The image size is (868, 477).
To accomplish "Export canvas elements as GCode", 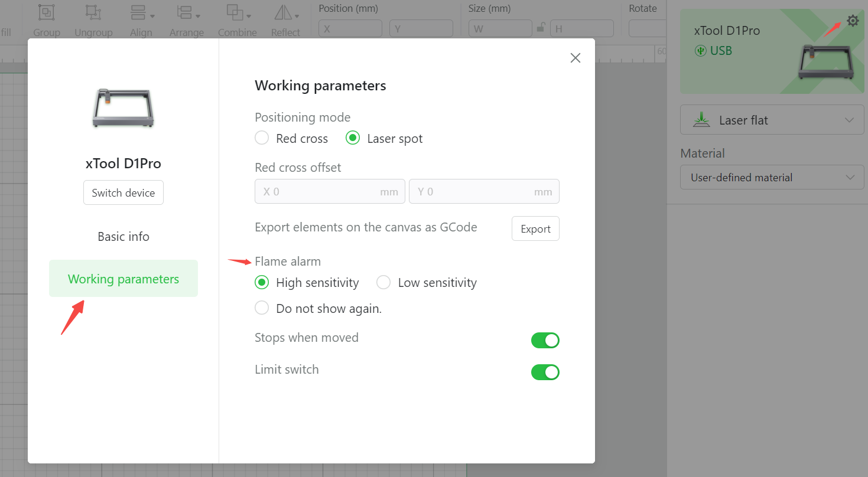I will coord(535,229).
